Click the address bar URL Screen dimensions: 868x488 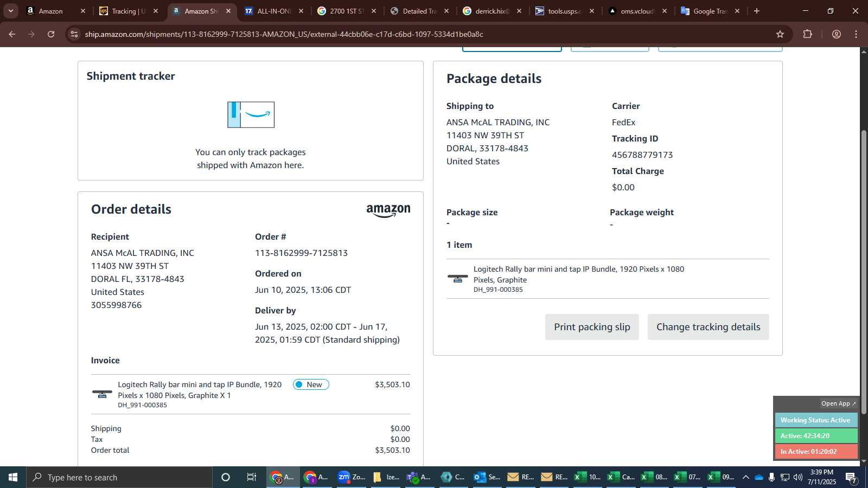[284, 34]
